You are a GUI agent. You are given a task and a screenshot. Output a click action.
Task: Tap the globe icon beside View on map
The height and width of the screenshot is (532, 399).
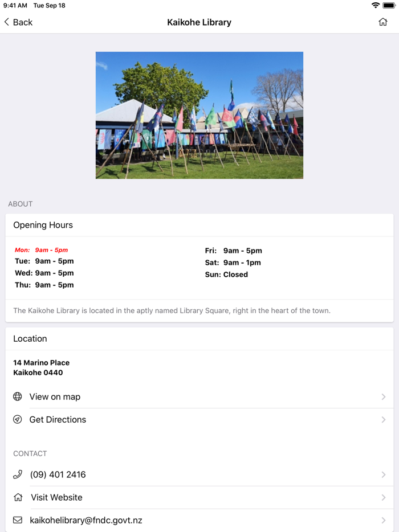point(18,396)
